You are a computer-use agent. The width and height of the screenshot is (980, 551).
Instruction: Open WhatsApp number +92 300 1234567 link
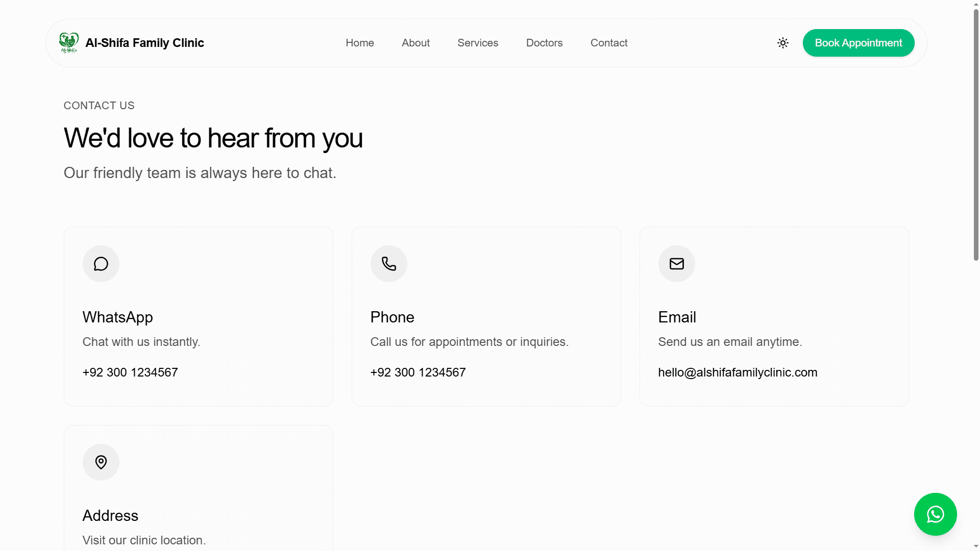click(x=130, y=372)
